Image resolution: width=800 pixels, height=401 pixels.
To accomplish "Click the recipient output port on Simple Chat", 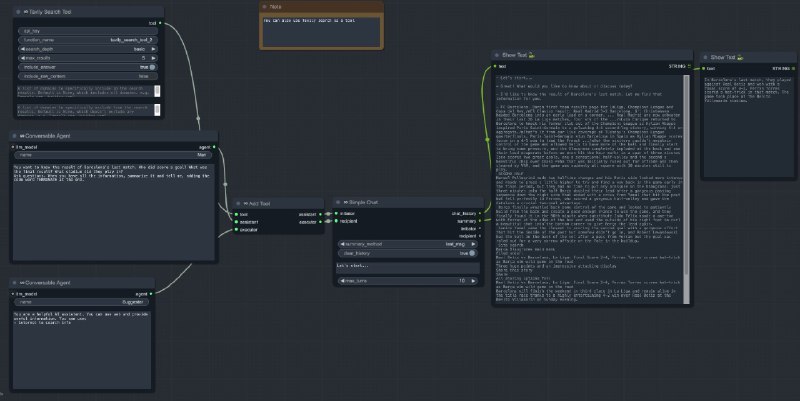I will pos(480,236).
